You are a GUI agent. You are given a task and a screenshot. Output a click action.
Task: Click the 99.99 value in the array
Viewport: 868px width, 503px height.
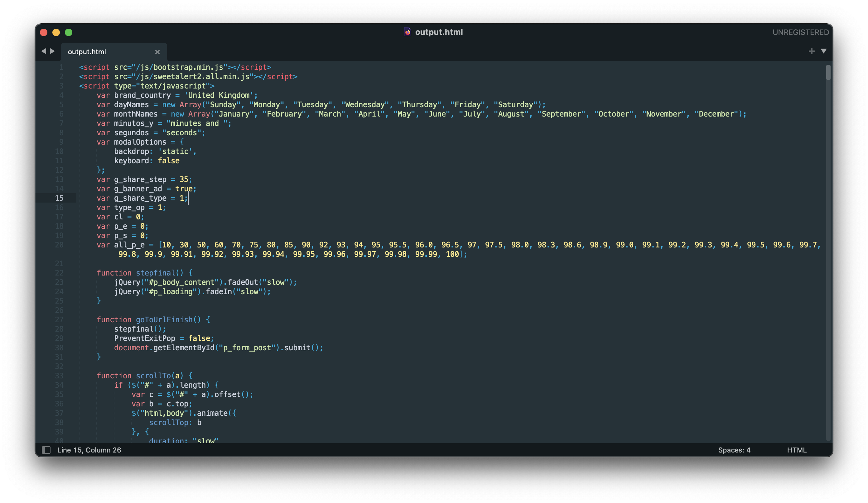point(426,254)
